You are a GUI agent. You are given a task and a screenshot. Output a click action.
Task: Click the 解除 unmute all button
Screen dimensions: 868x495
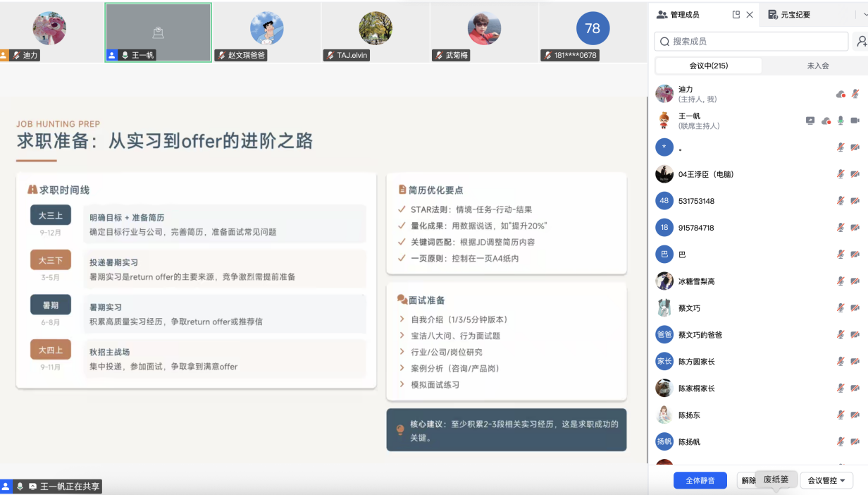click(747, 480)
